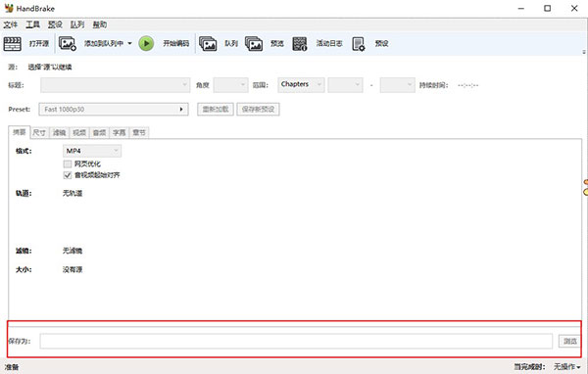
Task: Switch to the 字幕 tab
Action: (119, 132)
